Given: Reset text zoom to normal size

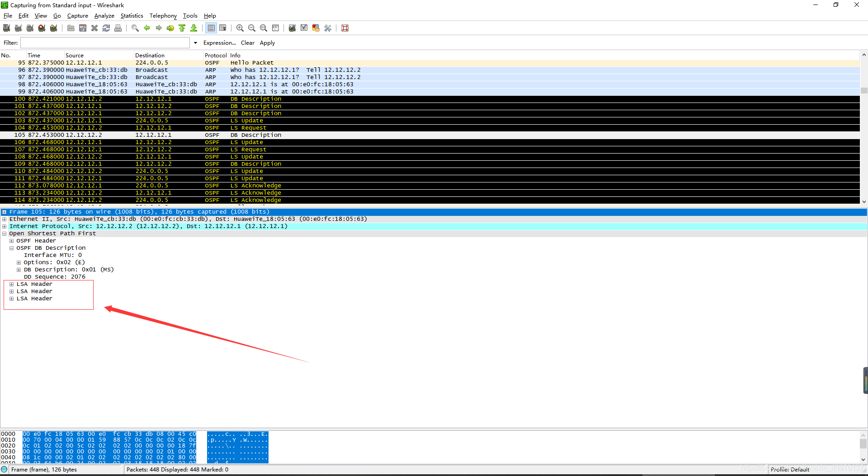Looking at the screenshot, I should [264, 28].
